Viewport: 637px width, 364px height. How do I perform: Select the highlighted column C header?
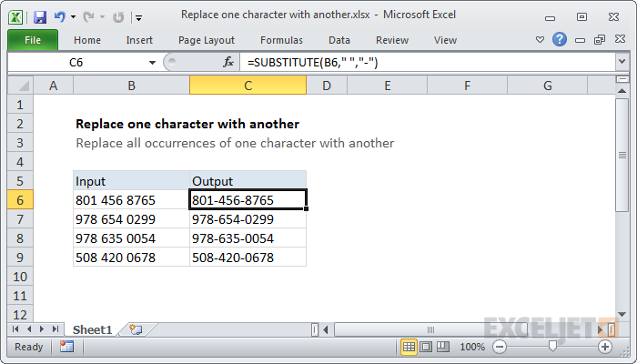(x=248, y=86)
